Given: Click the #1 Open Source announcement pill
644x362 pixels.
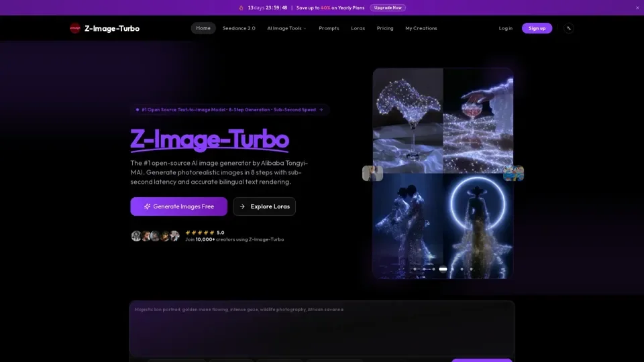Looking at the screenshot, I should (229, 109).
